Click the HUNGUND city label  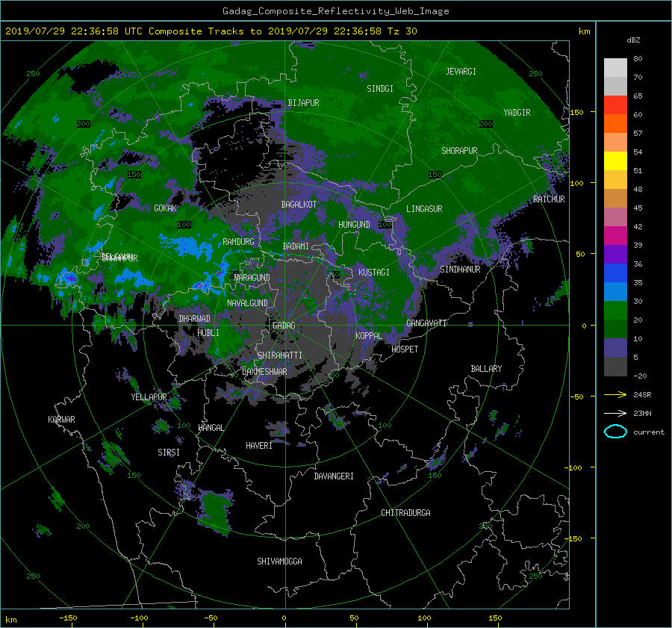tap(354, 224)
